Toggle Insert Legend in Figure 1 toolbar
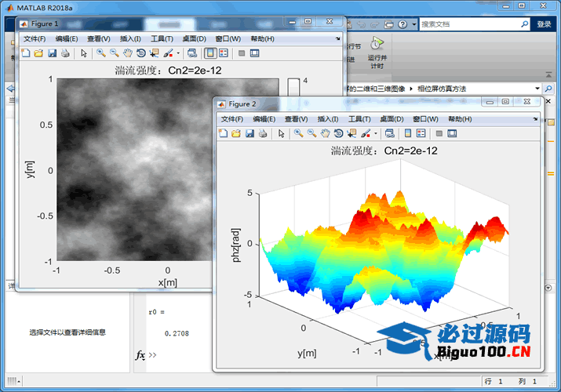This screenshot has height=392, width=561. point(224,53)
